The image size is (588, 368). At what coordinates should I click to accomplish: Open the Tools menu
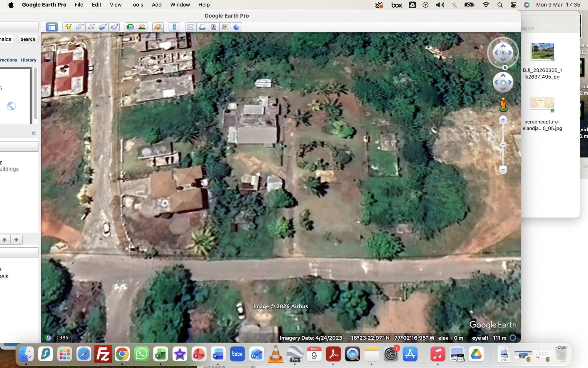(136, 5)
